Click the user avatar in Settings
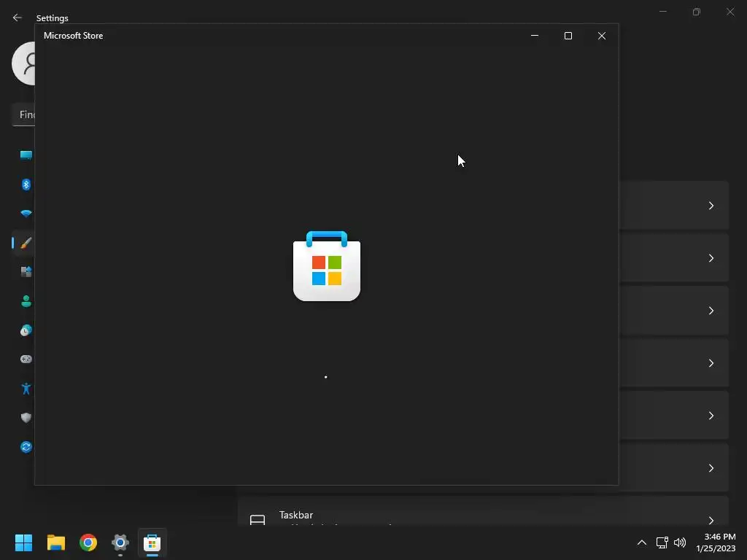 (23, 63)
